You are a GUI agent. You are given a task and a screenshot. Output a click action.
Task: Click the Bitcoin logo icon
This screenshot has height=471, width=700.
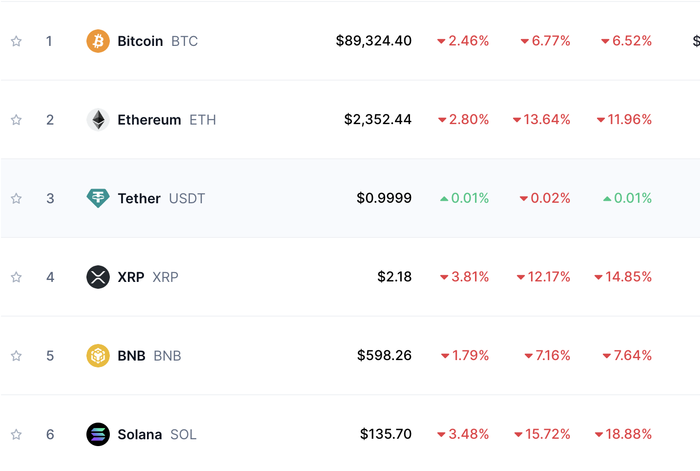tap(98, 41)
